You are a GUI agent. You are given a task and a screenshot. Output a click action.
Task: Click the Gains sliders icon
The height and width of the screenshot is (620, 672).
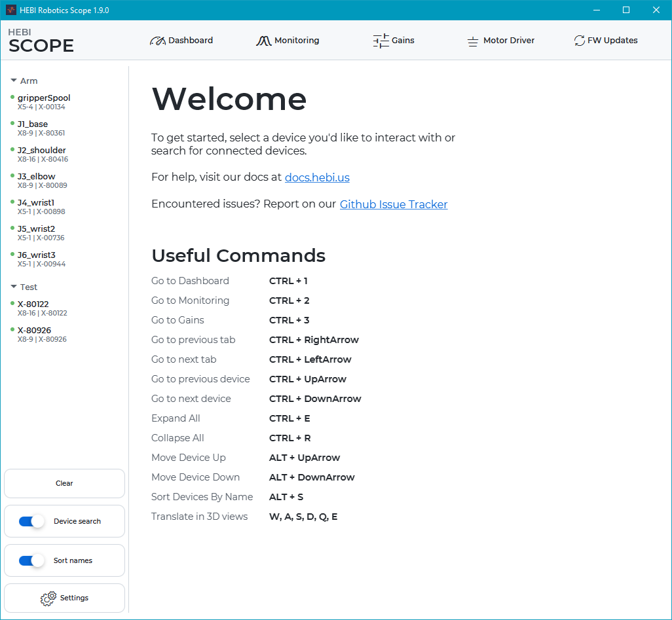pyautogui.click(x=381, y=41)
